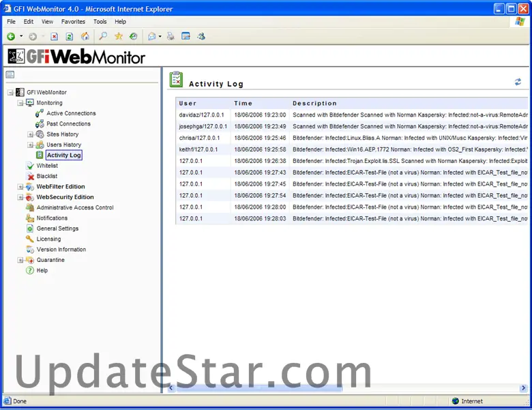Click the Mail envelope toolbar icon
The image size is (532, 410).
152,36
